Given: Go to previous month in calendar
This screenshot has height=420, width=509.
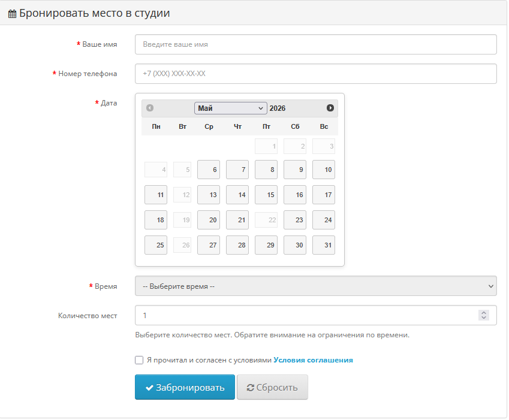Looking at the screenshot, I should pos(150,108).
